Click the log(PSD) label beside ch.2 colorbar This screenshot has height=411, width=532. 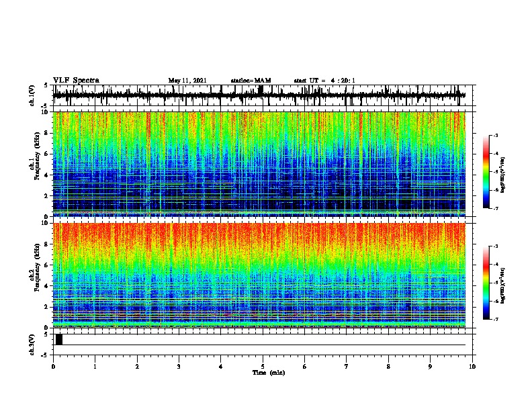(502, 285)
